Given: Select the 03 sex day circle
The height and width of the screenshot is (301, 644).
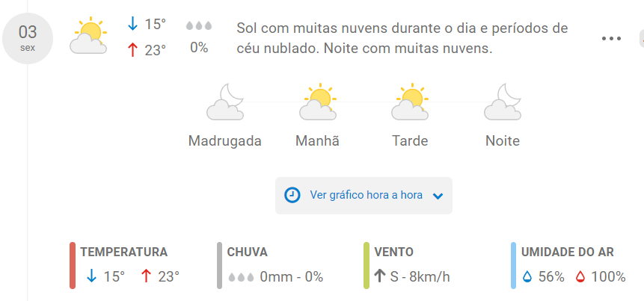Looking at the screenshot, I should click(28, 38).
